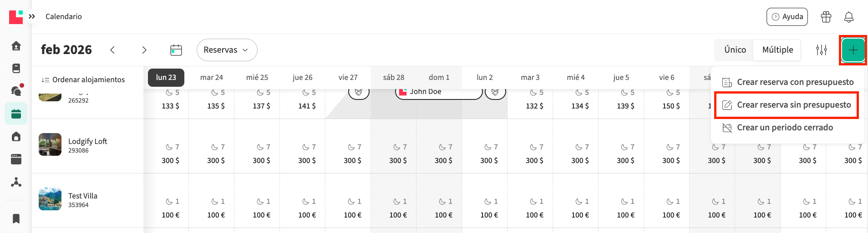868x233 pixels.
Task: Open the Reservas dropdown
Action: click(x=227, y=50)
